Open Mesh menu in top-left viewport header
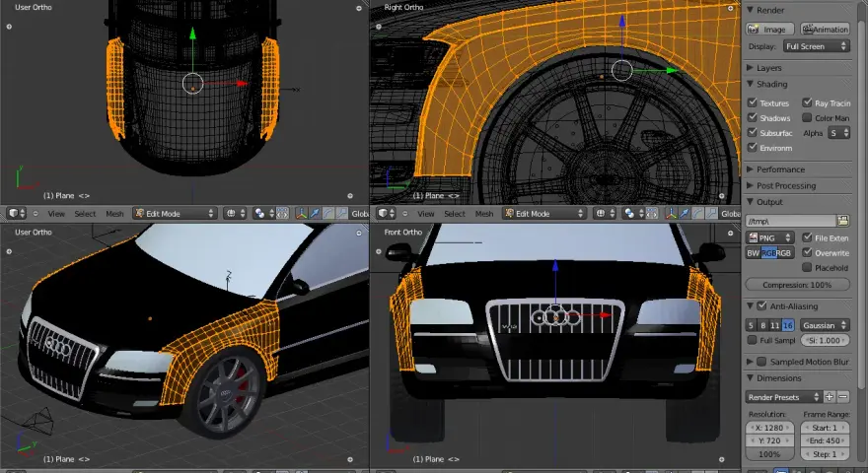 pyautogui.click(x=114, y=214)
